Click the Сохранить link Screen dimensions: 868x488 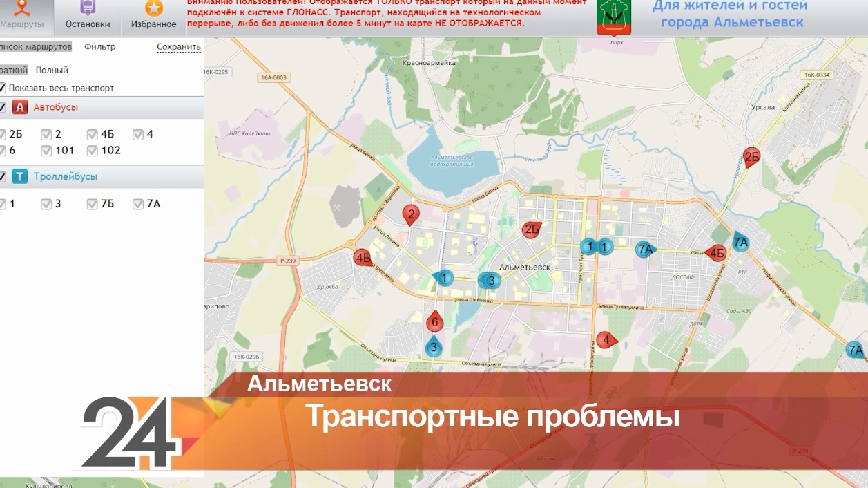[179, 47]
